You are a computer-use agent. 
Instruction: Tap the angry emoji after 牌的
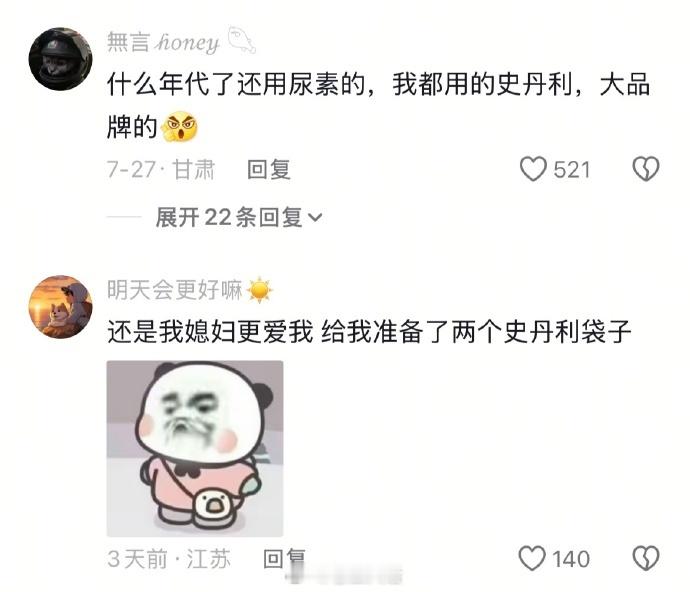coord(180,127)
